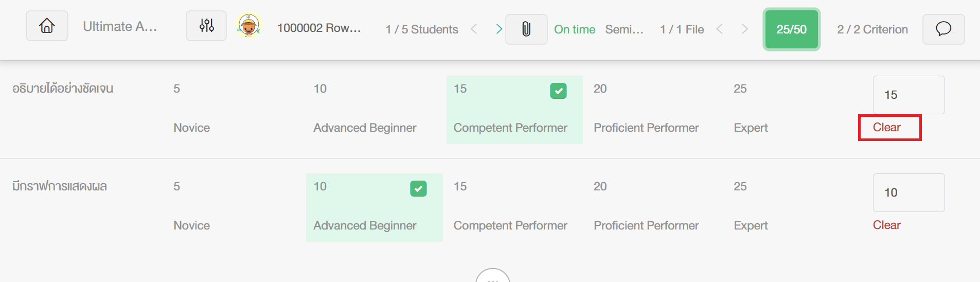Uncheck the Advanced Beginner 10 checkmark
Viewport: 980px width, 282px height.
click(x=418, y=189)
